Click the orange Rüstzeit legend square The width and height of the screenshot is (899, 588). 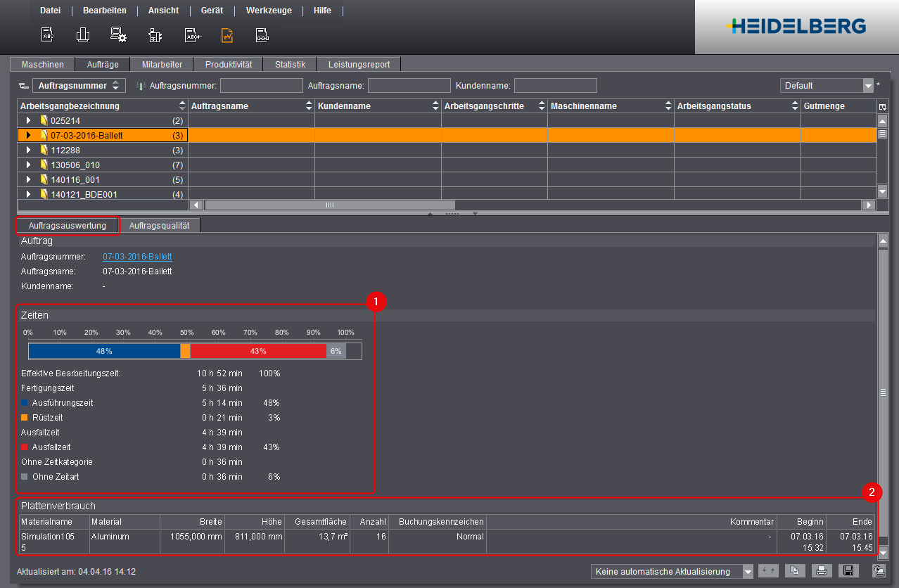(25, 418)
